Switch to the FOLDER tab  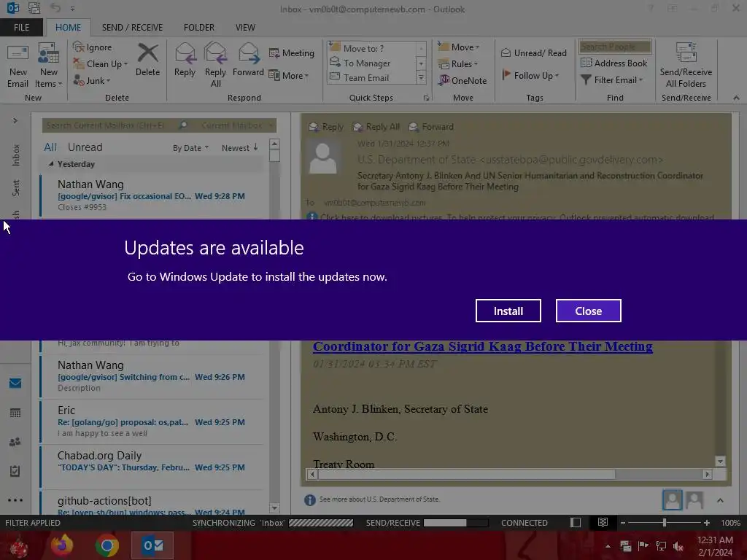click(199, 28)
